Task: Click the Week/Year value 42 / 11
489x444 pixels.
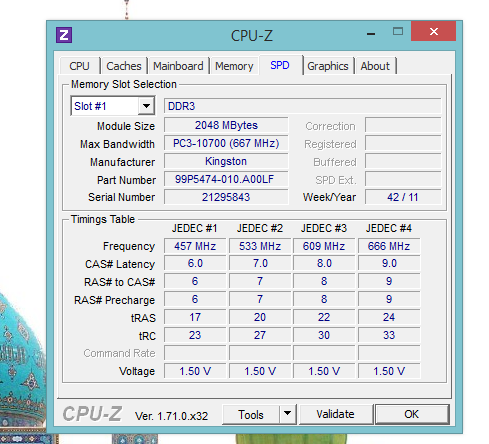Action: pos(403,197)
